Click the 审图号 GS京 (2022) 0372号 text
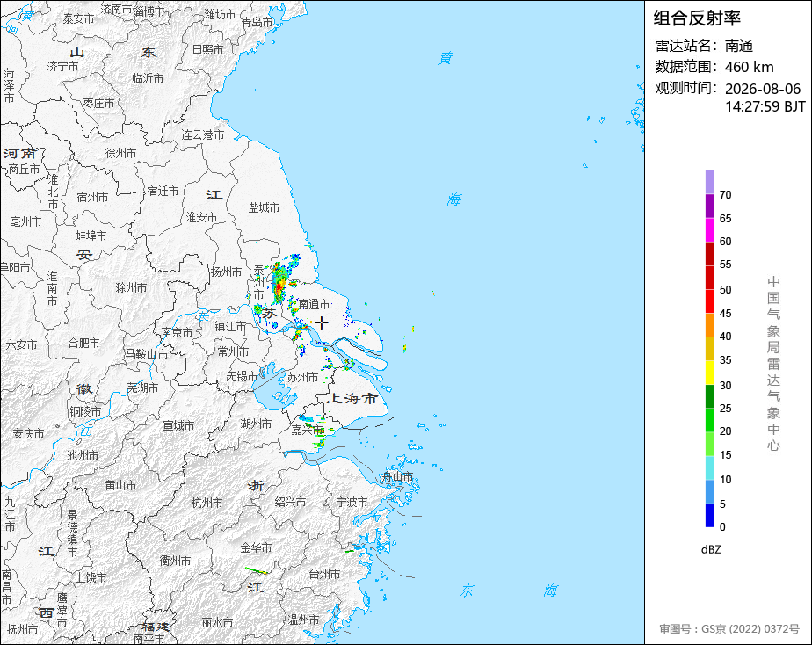This screenshot has width=812, height=645. [x=729, y=629]
